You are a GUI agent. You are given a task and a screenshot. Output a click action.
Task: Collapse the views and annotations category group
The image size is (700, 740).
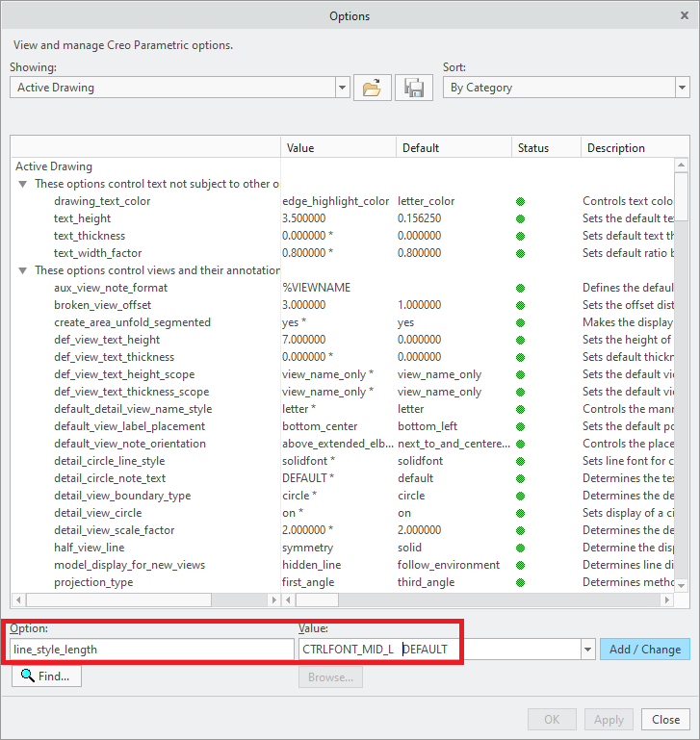point(22,270)
